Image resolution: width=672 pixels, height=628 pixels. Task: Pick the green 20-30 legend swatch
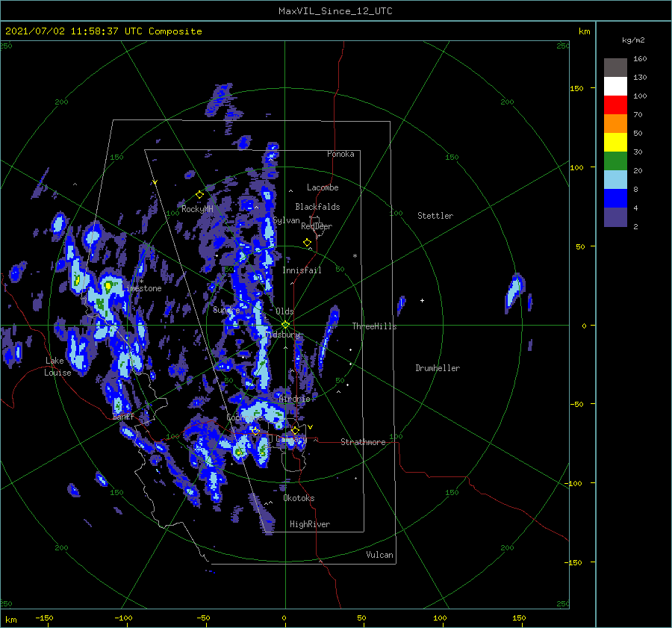(x=615, y=161)
